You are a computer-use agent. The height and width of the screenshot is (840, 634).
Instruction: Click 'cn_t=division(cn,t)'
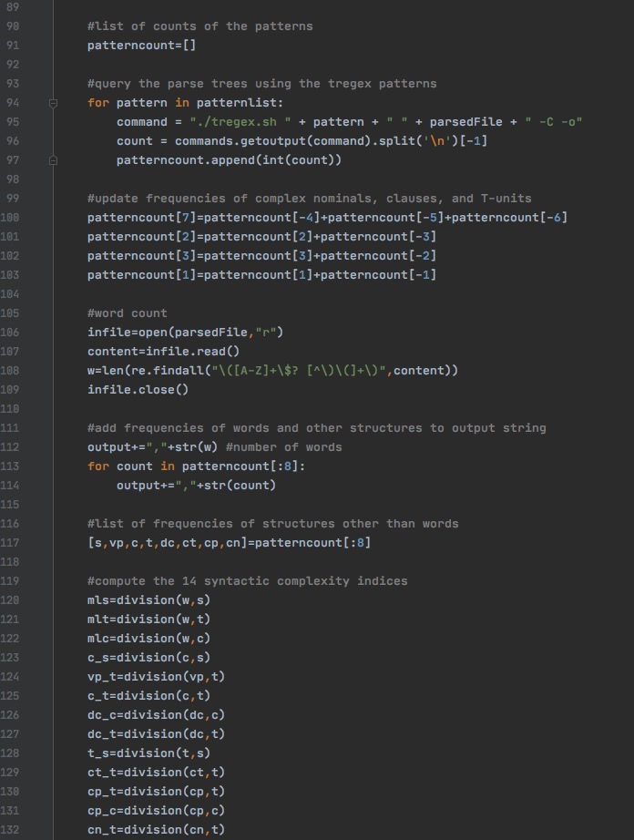(156, 830)
